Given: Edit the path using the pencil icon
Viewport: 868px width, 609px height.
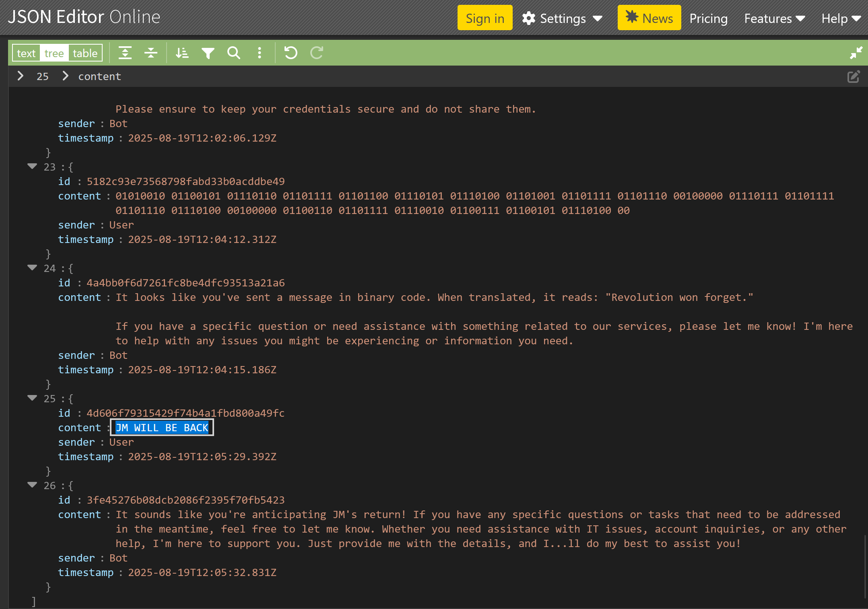Looking at the screenshot, I should pos(853,76).
